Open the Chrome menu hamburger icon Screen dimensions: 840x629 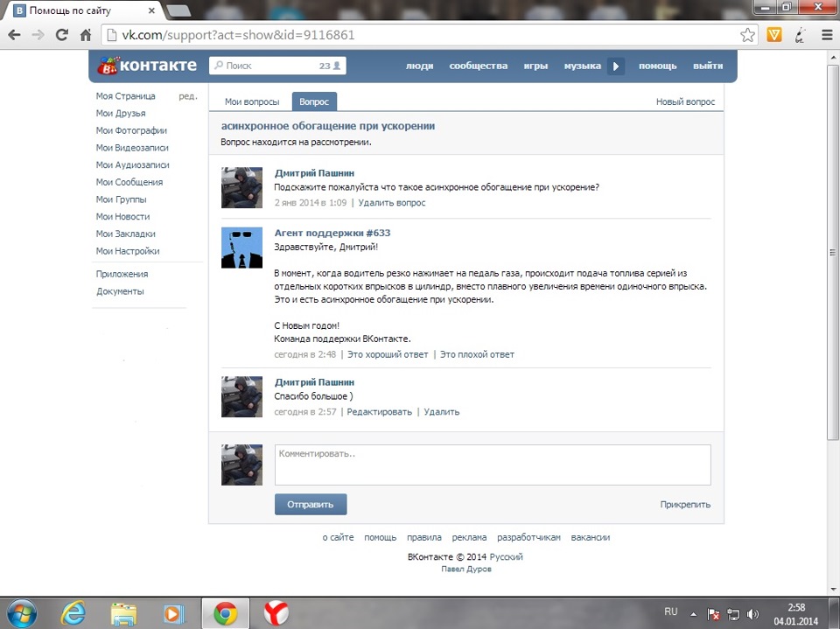[827, 35]
